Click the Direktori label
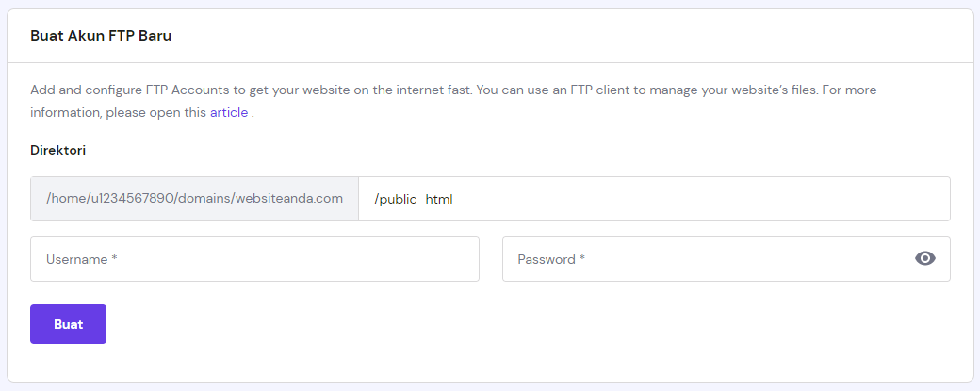Screen dimensions: 980x391 point(58,150)
